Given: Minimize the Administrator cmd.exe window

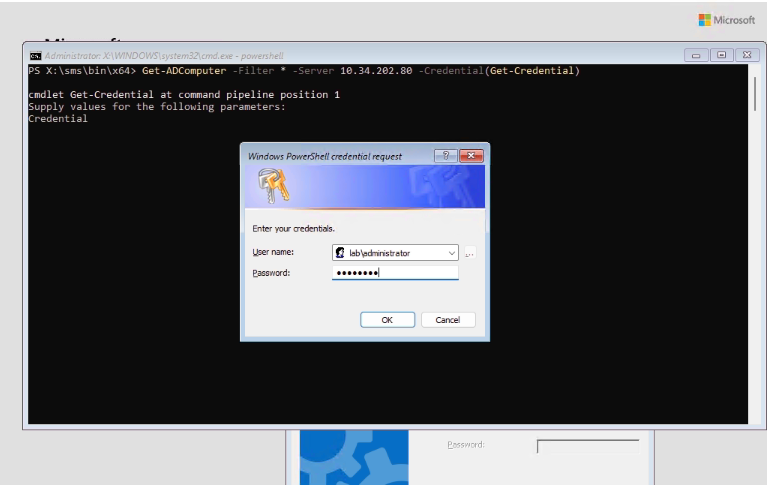Looking at the screenshot, I should point(696,55).
